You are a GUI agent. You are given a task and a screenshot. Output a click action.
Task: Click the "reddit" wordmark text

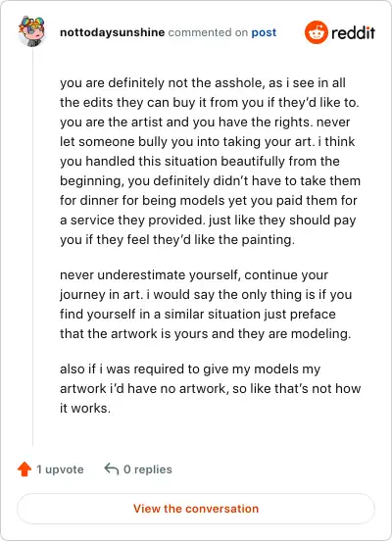point(353,32)
